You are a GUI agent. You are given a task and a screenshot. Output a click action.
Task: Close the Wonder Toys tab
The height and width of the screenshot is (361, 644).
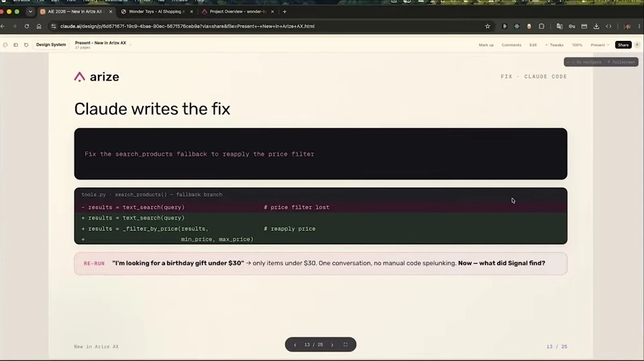pyautogui.click(x=191, y=11)
